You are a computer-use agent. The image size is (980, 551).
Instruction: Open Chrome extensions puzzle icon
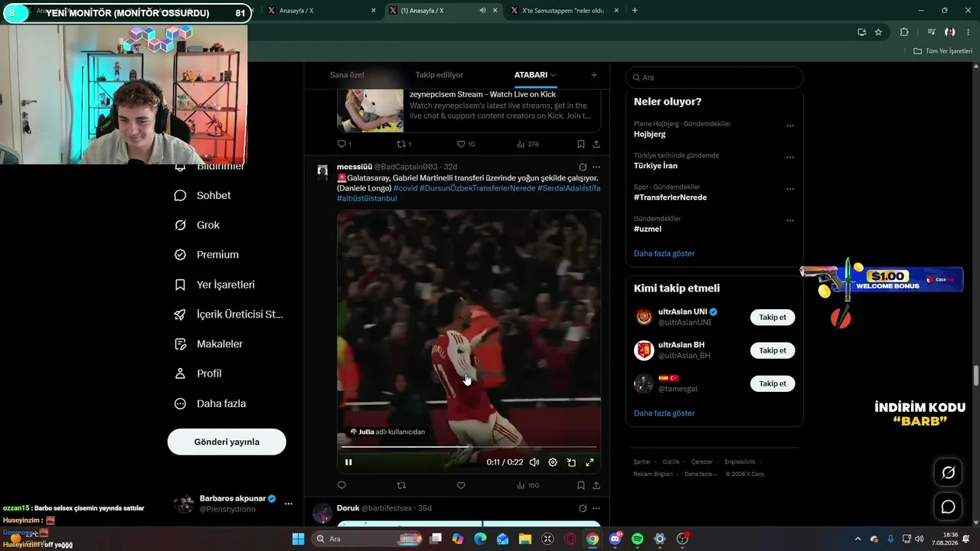point(904,32)
